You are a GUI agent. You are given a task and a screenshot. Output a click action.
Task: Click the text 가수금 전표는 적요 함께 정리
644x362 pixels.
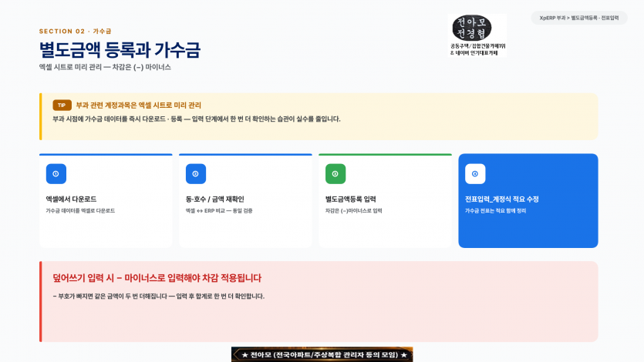click(x=495, y=211)
